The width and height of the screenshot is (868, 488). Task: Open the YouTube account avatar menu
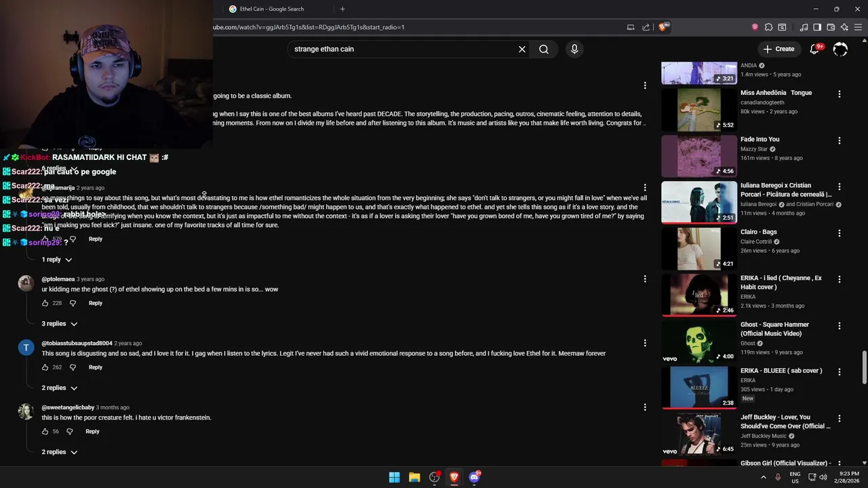[x=840, y=49]
